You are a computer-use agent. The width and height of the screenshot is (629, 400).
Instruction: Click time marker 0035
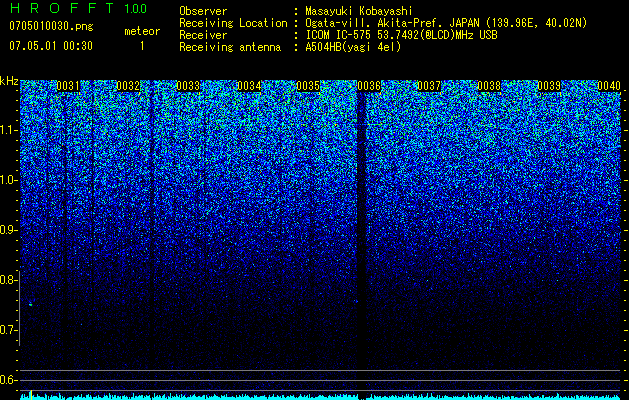click(308, 86)
